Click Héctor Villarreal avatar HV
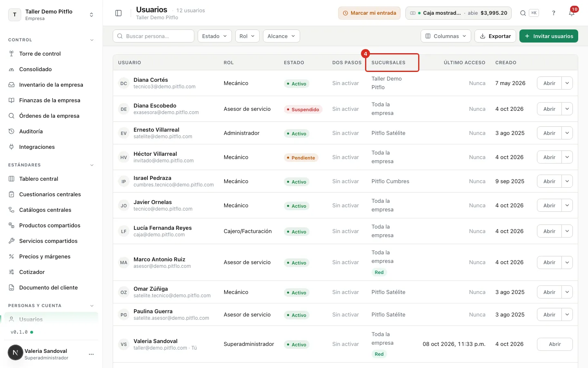Screen dimensions: 588x368 pyautogui.click(x=124, y=157)
